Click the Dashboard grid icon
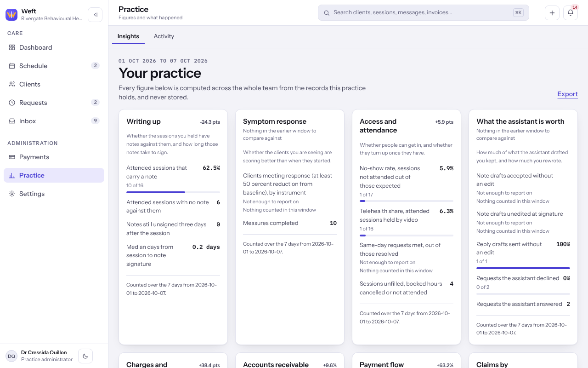Screen dimensions: 588x368 [x=12, y=47]
